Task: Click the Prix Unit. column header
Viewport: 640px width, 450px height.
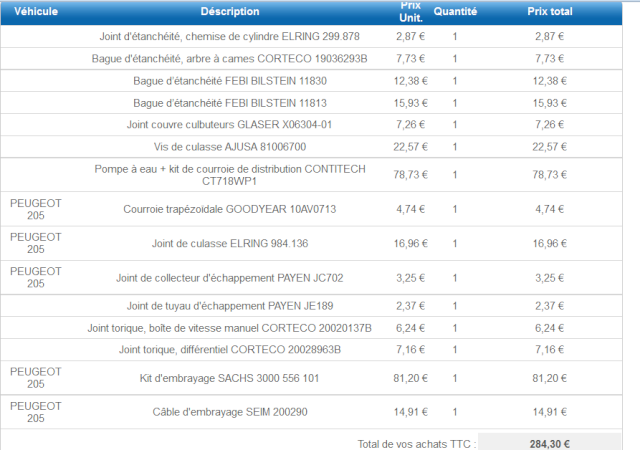Action: (411, 11)
